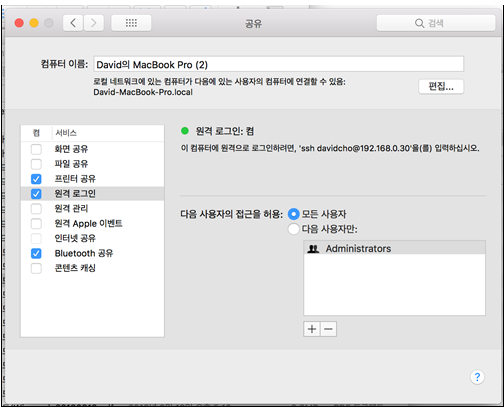Remove user with the minus button
Viewport: 504px width, 409px height.
[328, 329]
